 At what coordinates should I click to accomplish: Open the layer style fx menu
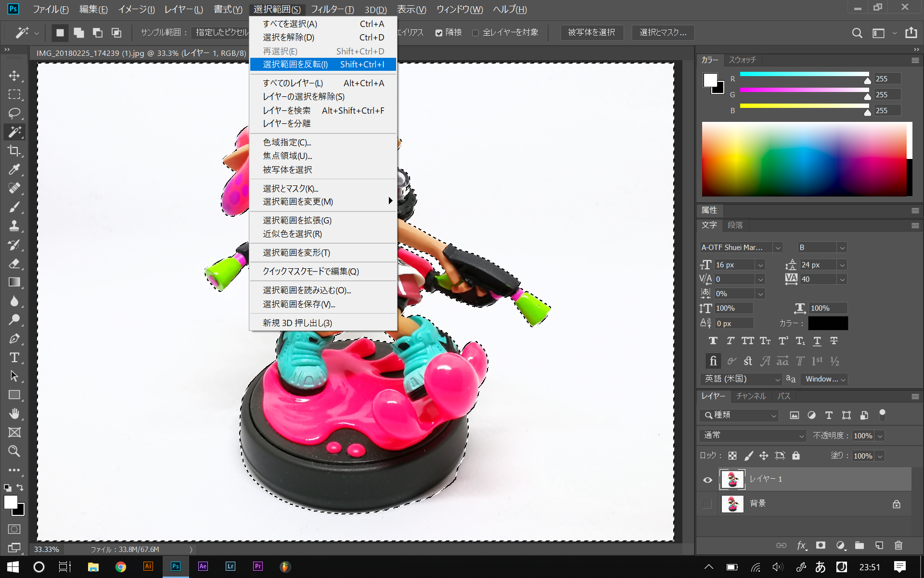801,545
